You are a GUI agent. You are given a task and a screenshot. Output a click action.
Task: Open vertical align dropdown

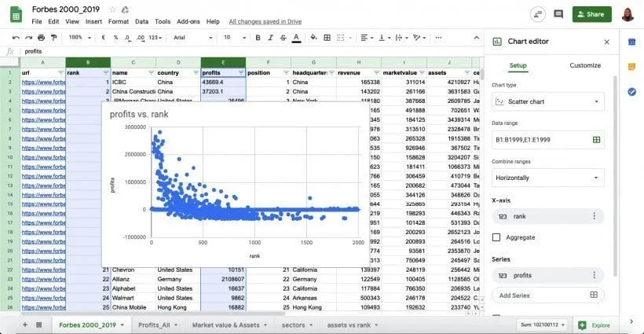click(x=384, y=38)
